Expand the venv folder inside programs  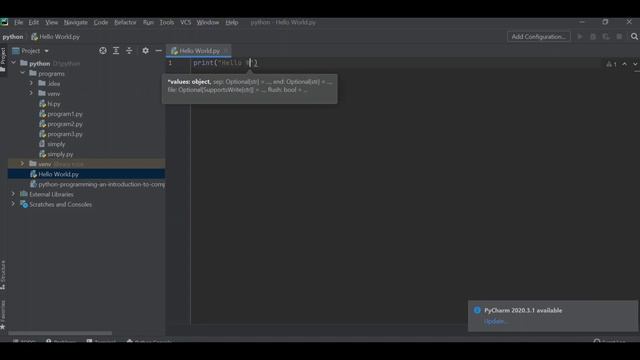click(31, 93)
